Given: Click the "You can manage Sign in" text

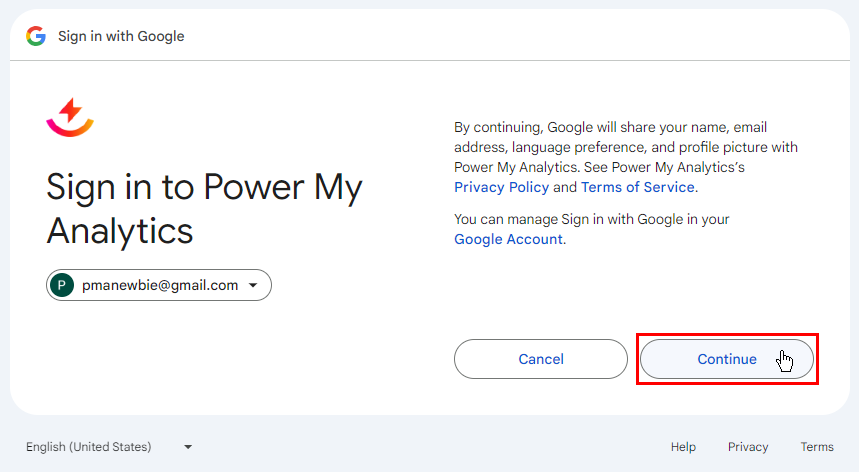Looking at the screenshot, I should pyautogui.click(x=591, y=219).
